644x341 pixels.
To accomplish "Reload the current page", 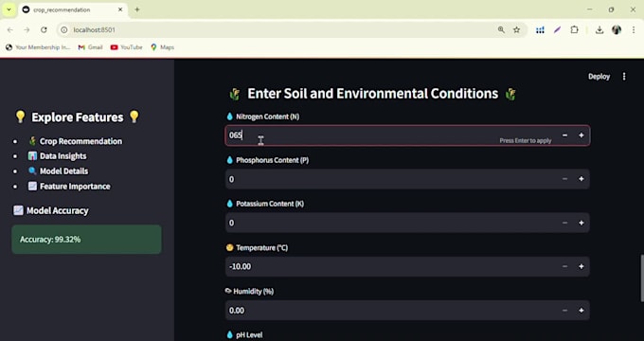I will 44,30.
